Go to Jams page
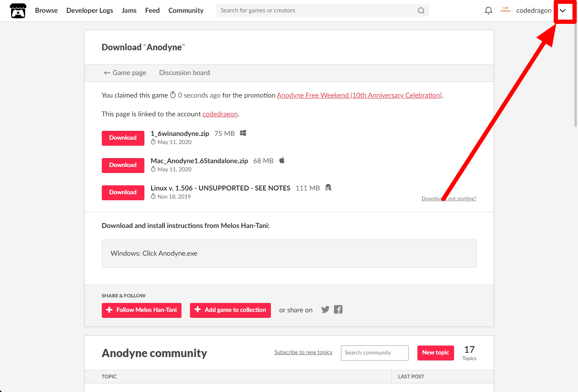The height and width of the screenshot is (392, 578). click(x=129, y=11)
